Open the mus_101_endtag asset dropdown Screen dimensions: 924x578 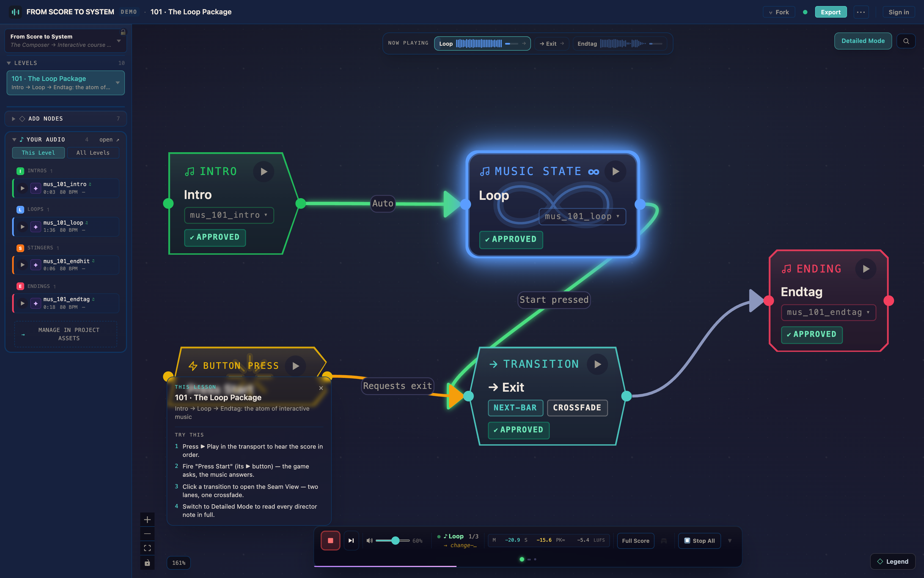pyautogui.click(x=829, y=312)
